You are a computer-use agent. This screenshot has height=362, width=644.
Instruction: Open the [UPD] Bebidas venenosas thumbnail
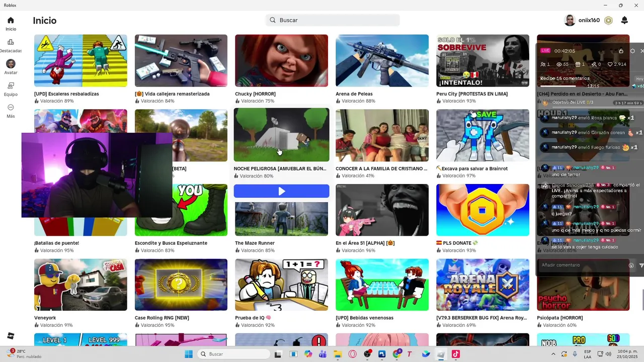(382, 285)
